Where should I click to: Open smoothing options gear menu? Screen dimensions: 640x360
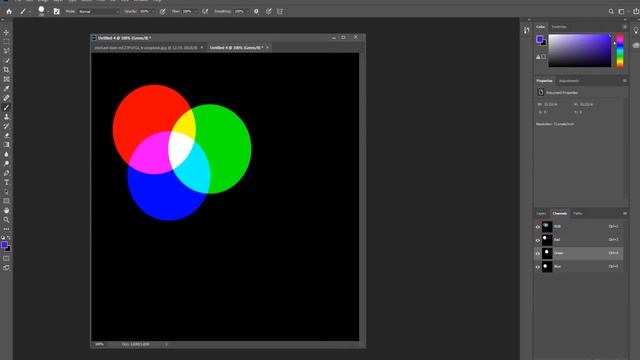tap(256, 11)
